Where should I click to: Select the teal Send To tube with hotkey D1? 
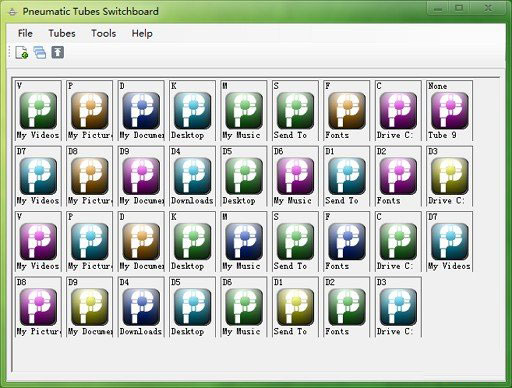[346, 176]
